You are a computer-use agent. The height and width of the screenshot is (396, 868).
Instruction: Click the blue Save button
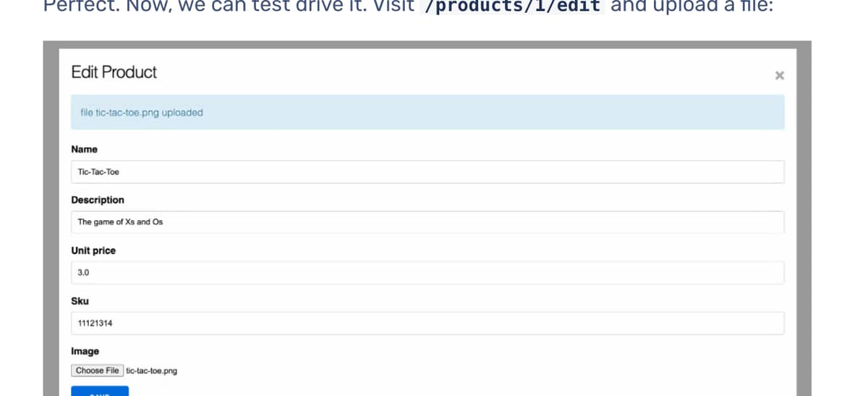100,391
